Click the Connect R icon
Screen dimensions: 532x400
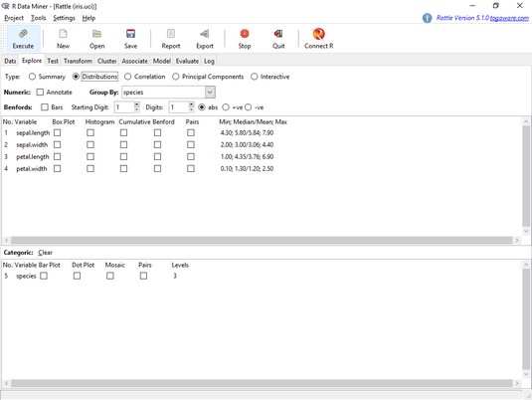[318, 39]
